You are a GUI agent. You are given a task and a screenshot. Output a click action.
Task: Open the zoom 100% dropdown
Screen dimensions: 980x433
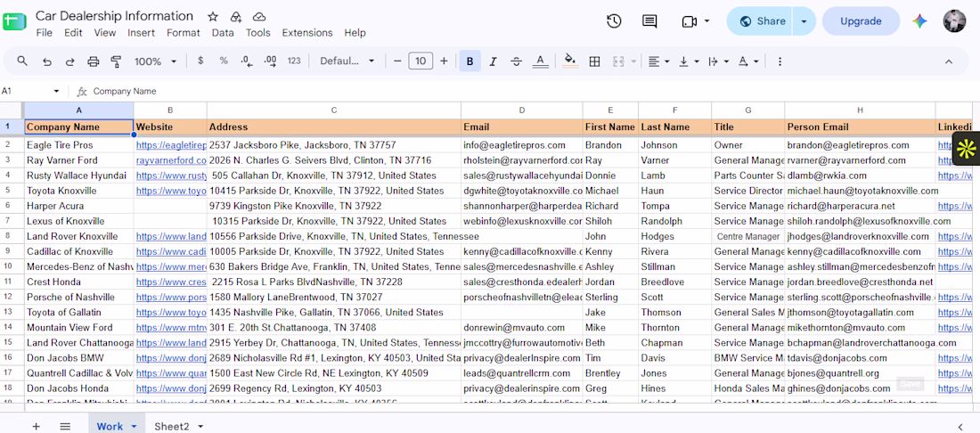(x=156, y=61)
